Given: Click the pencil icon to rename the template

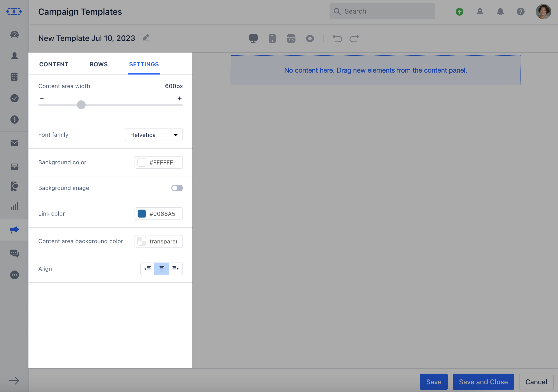Looking at the screenshot, I should tap(146, 38).
